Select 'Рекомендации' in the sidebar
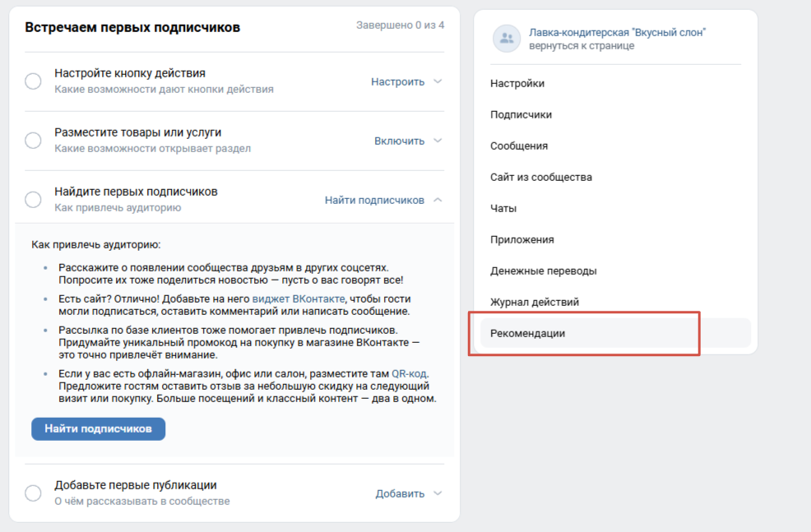Image resolution: width=811 pixels, height=532 pixels. pyautogui.click(x=527, y=333)
